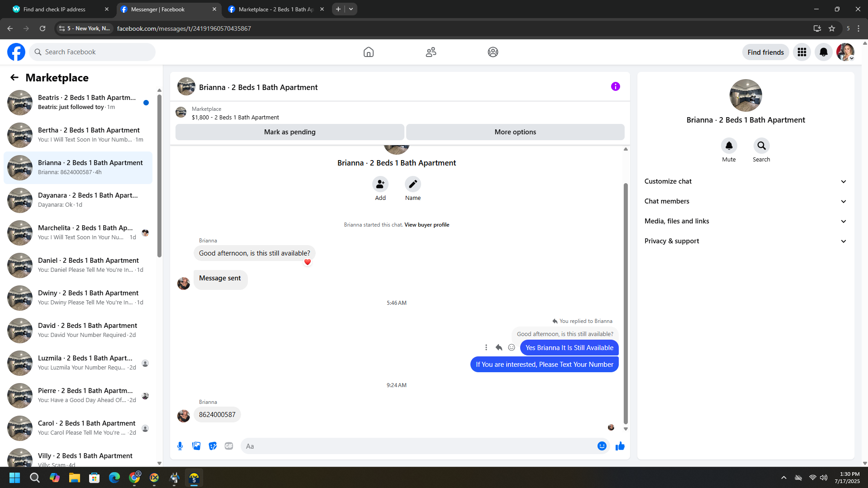The height and width of the screenshot is (488, 868).
Task: Expand Media, files and links section
Action: pyautogui.click(x=745, y=221)
